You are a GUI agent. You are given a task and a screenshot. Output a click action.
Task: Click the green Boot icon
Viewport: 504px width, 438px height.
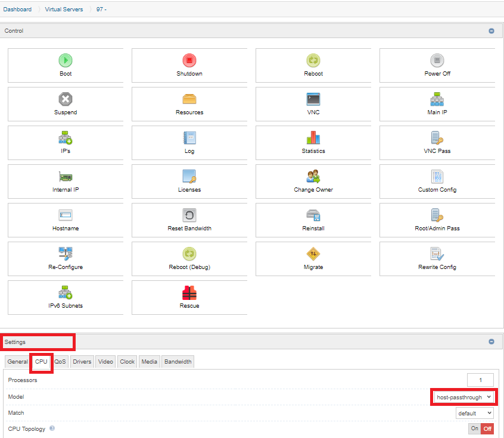click(66, 60)
